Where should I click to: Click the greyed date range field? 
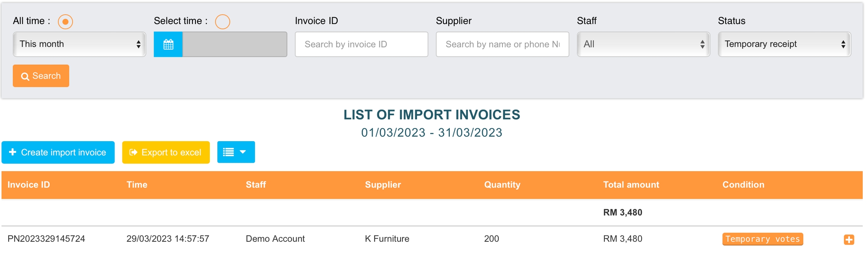235,44
